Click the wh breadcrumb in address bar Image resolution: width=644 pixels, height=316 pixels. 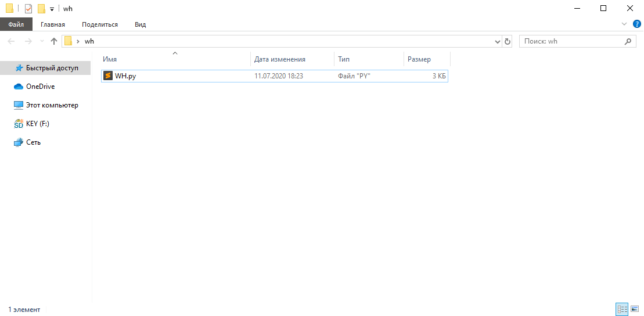tap(89, 41)
